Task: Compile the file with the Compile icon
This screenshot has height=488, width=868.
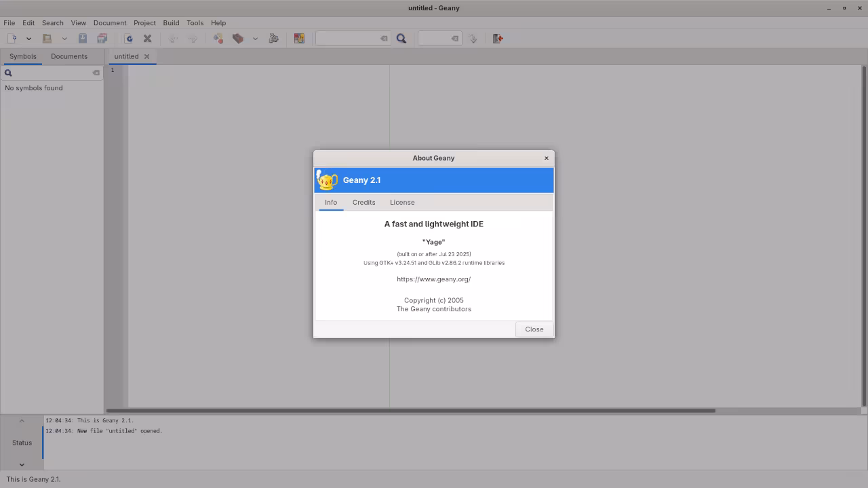Action: (x=218, y=38)
